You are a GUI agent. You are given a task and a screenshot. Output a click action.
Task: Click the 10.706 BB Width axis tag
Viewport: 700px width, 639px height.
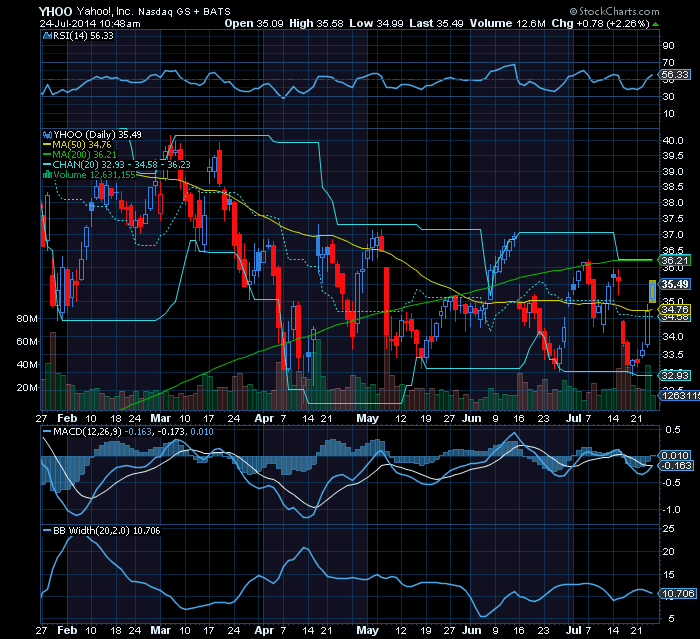tap(678, 594)
